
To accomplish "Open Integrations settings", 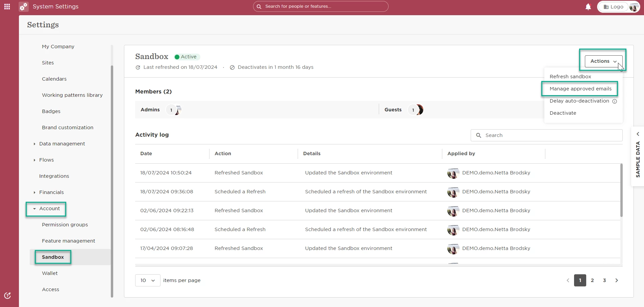I will pos(54,176).
